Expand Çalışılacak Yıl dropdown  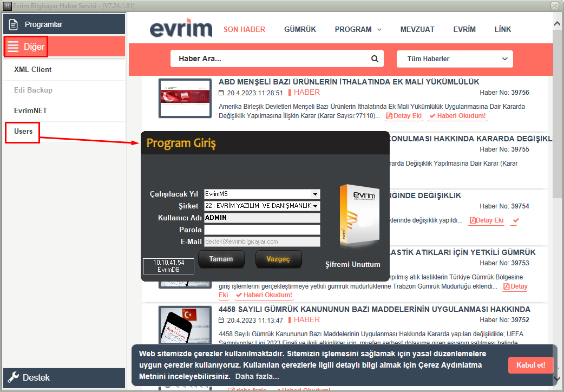pos(315,194)
